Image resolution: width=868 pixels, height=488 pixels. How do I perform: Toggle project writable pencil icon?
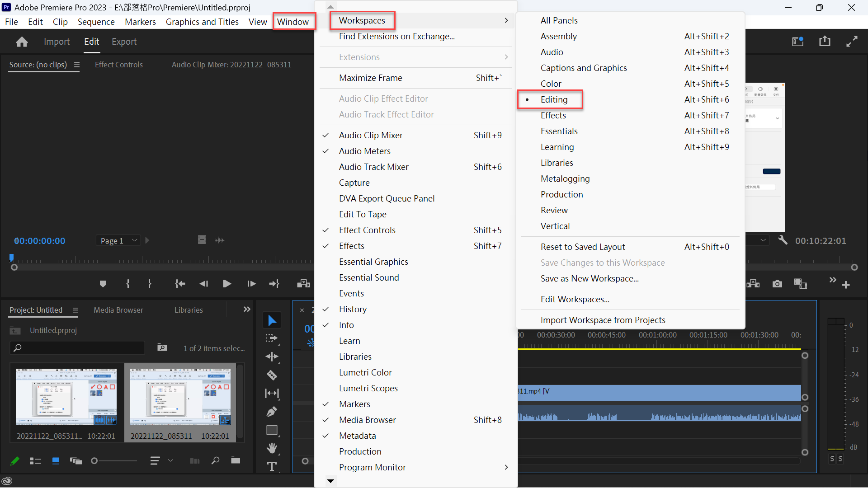14,461
